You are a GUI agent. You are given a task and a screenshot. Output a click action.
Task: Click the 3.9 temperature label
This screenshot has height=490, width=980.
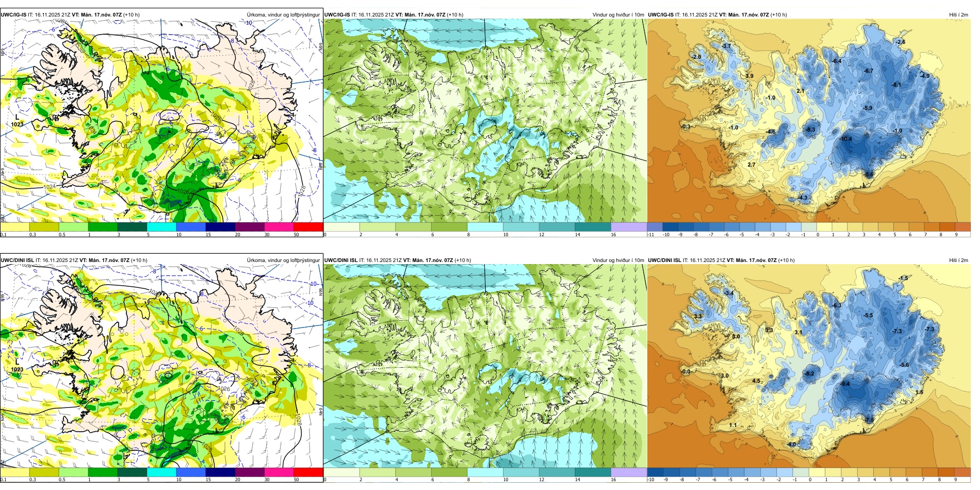pos(749,76)
